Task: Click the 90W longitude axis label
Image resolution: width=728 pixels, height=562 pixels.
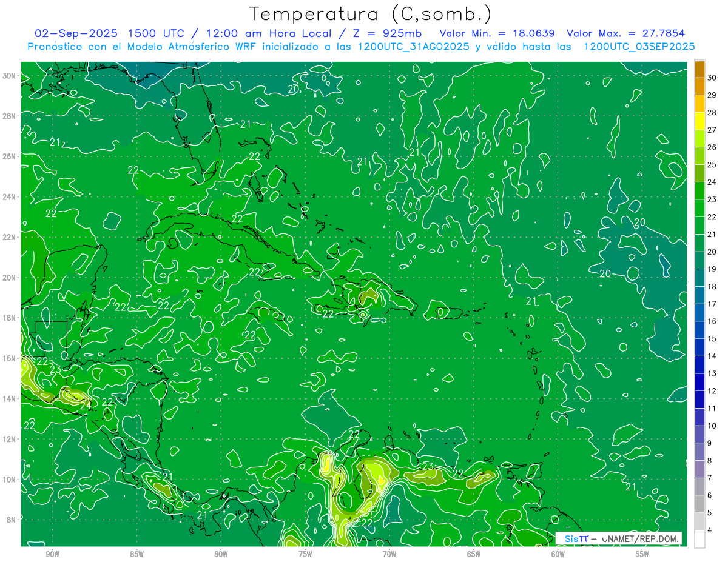Action: (52, 555)
